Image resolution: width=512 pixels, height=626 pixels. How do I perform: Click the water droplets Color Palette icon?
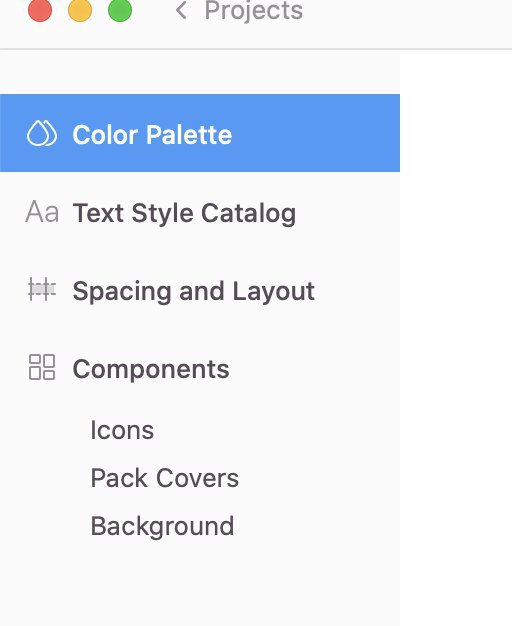tap(42, 133)
